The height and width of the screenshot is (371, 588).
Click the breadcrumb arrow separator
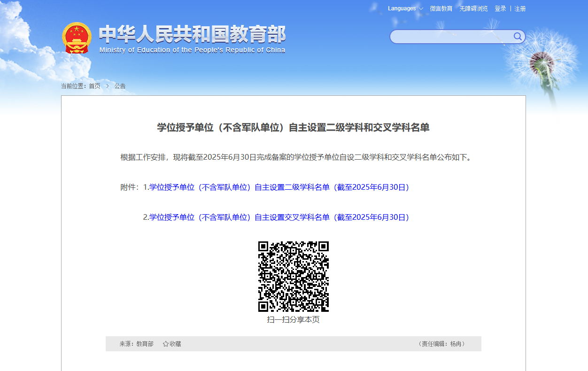pyautogui.click(x=107, y=86)
